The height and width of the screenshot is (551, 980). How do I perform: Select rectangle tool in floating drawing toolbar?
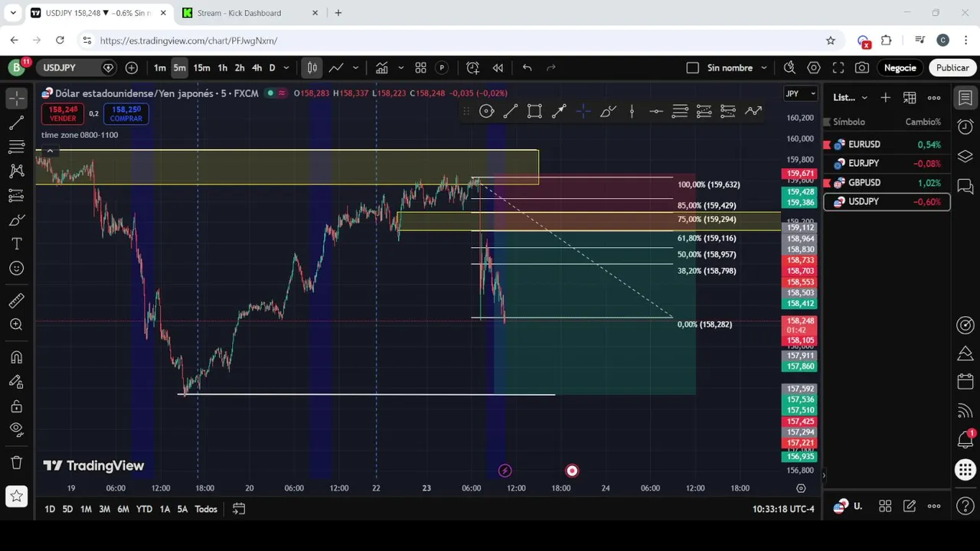pos(534,112)
